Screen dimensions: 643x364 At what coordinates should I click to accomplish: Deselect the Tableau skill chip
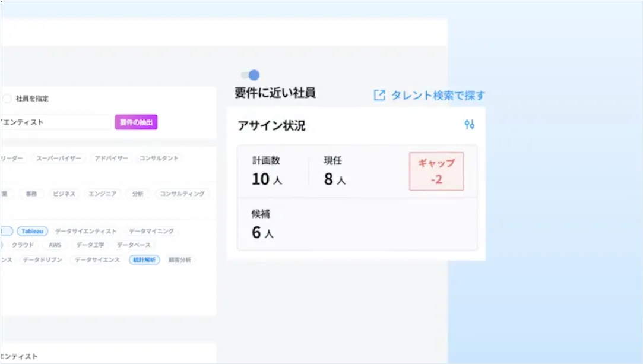pos(31,231)
